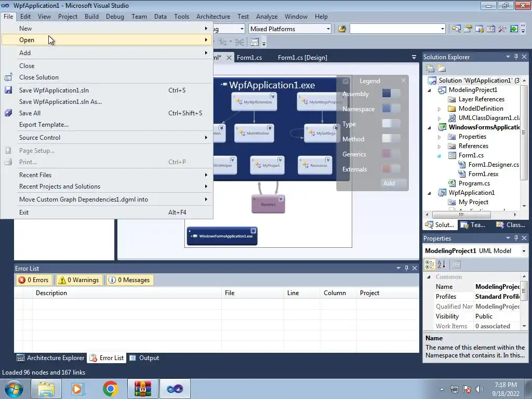Click the open folder icon beside the search box
This screenshot has height=399, width=532.
pos(342,29)
